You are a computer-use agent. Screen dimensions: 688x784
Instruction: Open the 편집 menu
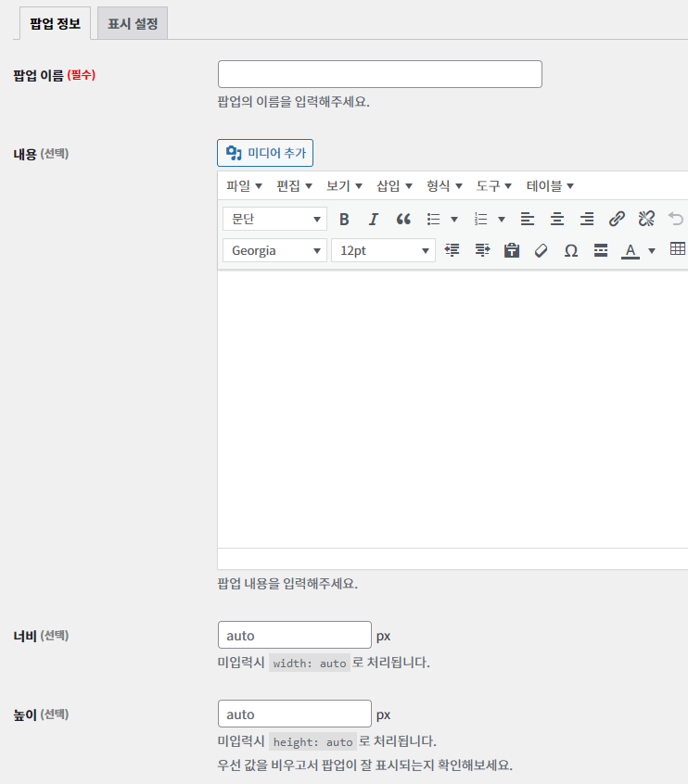[294, 186]
